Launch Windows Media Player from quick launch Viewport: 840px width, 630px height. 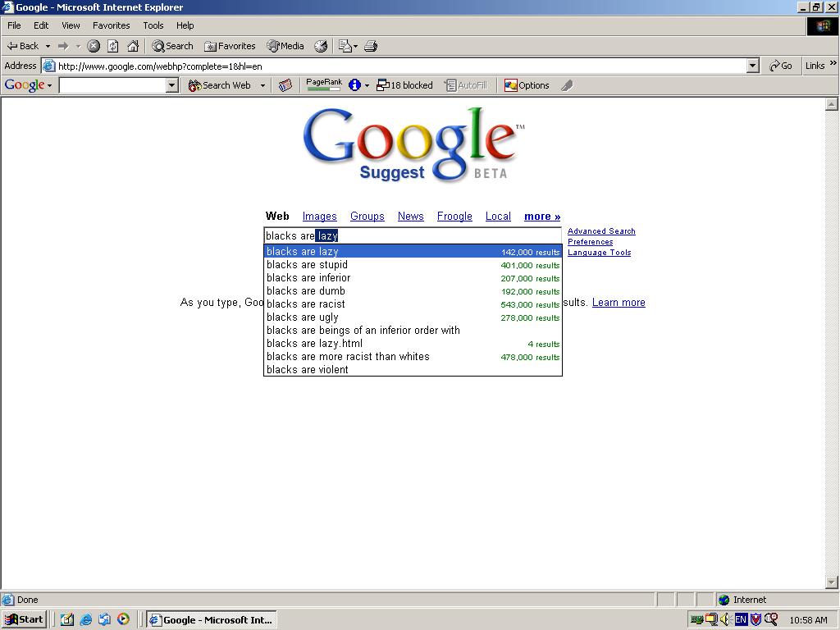pyautogui.click(x=123, y=620)
